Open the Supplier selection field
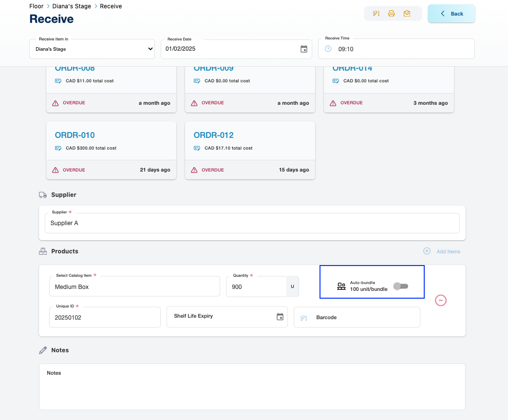Image resolution: width=508 pixels, height=420 pixels. point(252,223)
